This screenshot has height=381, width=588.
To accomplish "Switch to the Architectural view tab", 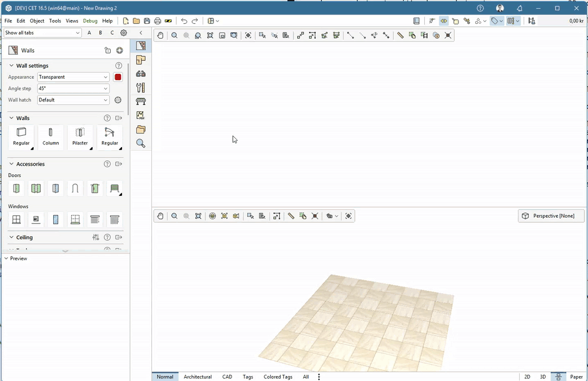I will coord(198,377).
